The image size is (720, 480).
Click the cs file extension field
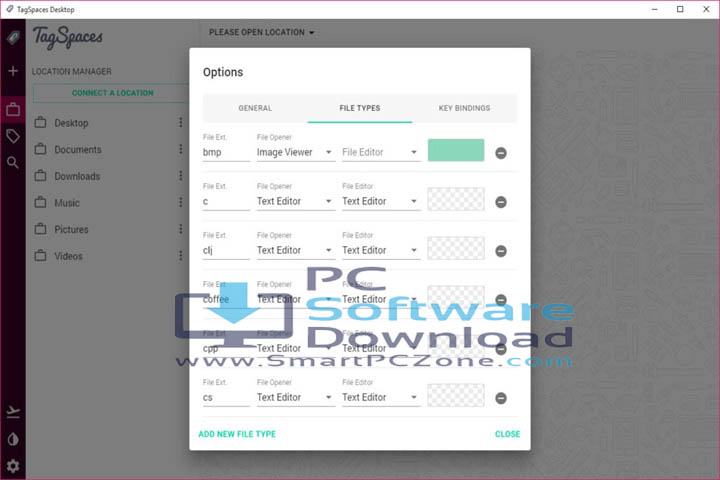[226, 397]
